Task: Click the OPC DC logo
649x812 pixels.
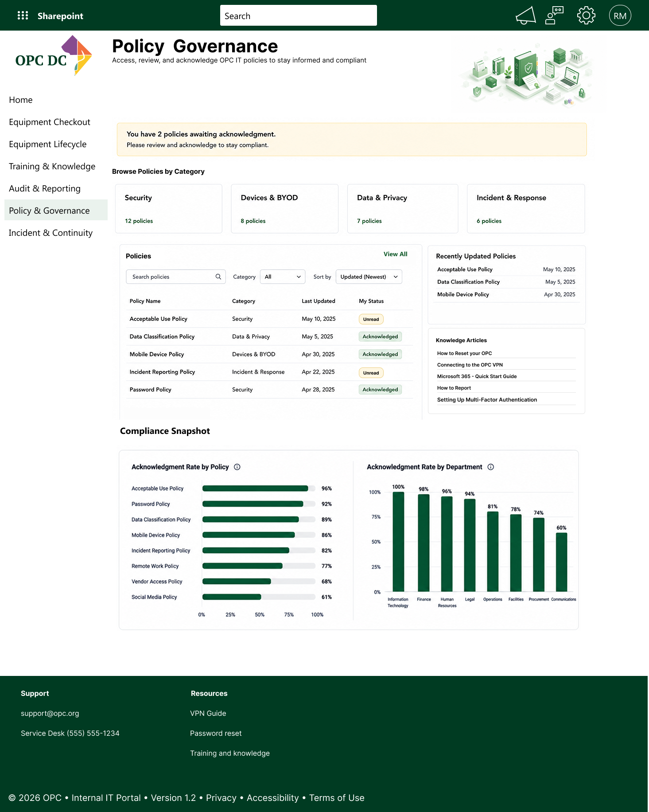Action: (54, 56)
